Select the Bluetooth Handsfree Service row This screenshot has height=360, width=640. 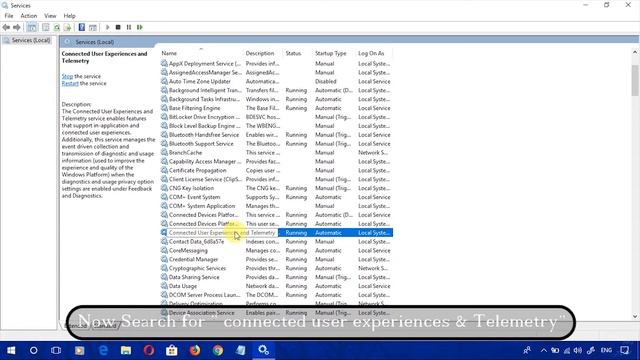click(276, 135)
